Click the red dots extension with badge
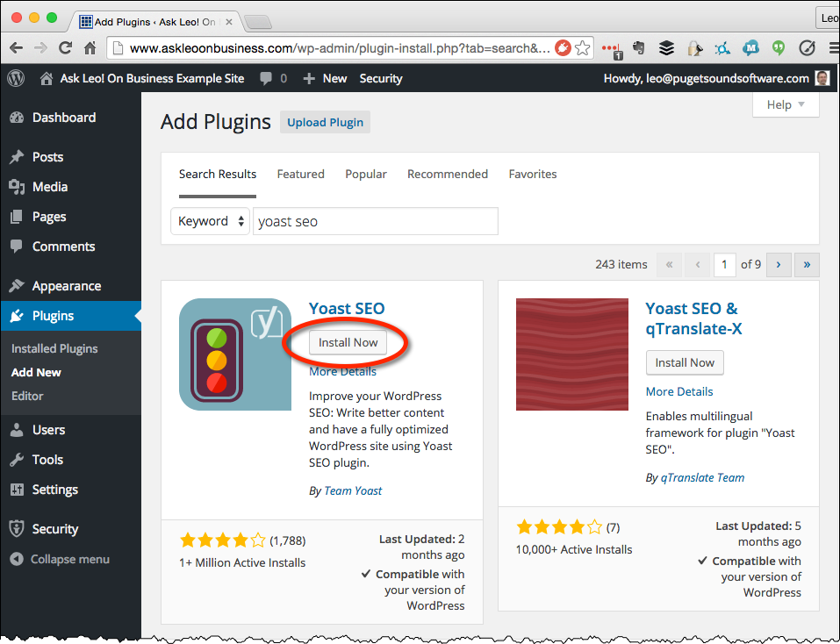The image size is (840, 644). [611, 50]
